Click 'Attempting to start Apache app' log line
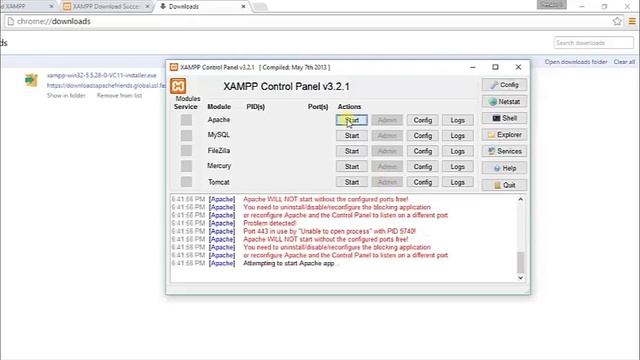 pyautogui.click(x=291, y=263)
